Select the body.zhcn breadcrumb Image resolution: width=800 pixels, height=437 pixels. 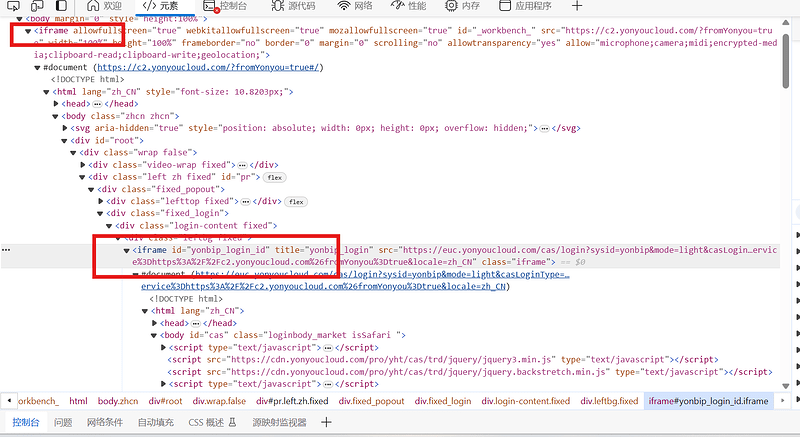(x=118, y=401)
